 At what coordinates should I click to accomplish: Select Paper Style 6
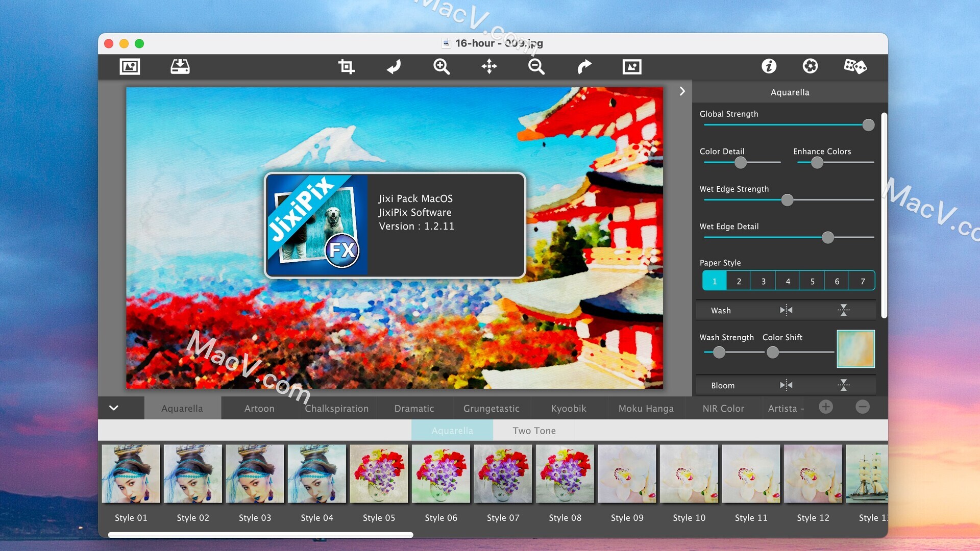click(x=837, y=281)
